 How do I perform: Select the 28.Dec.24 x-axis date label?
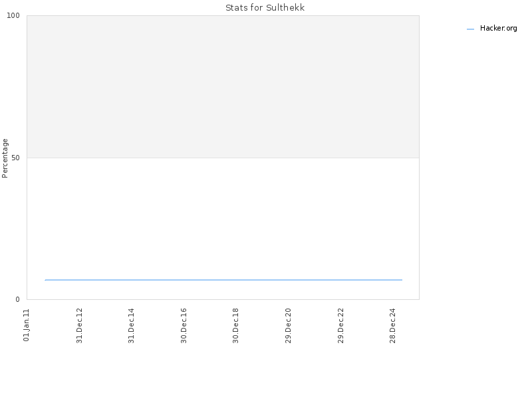click(393, 326)
